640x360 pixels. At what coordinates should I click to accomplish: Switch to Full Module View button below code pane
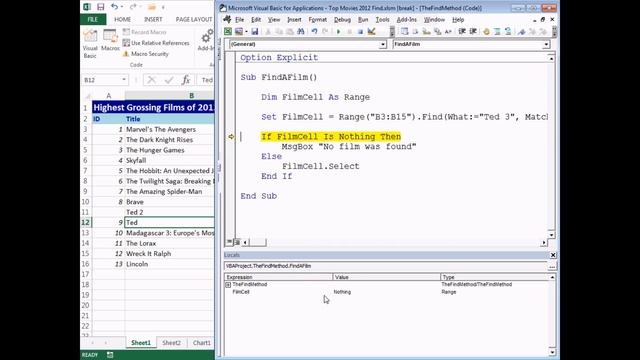point(237,242)
